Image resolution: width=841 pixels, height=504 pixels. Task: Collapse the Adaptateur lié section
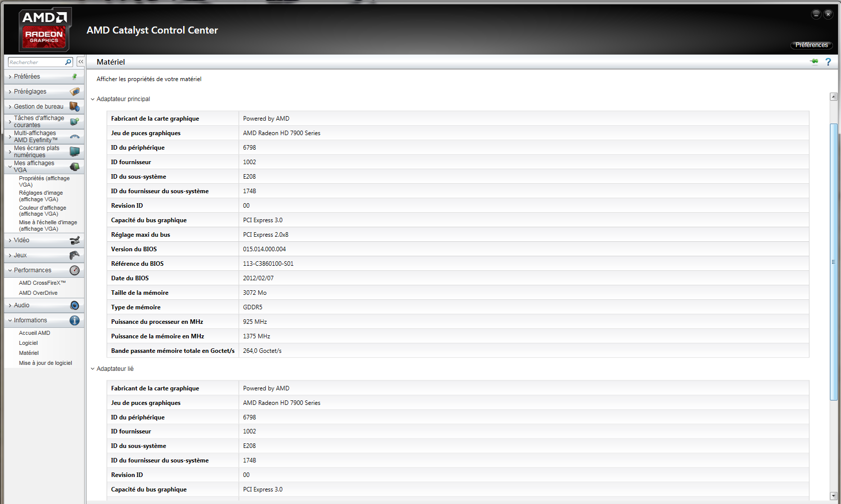[93, 369]
